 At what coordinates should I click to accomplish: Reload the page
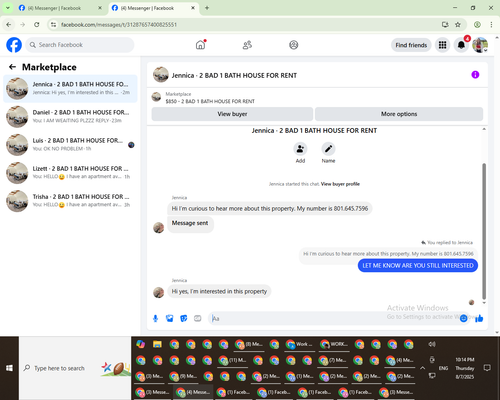click(37, 25)
